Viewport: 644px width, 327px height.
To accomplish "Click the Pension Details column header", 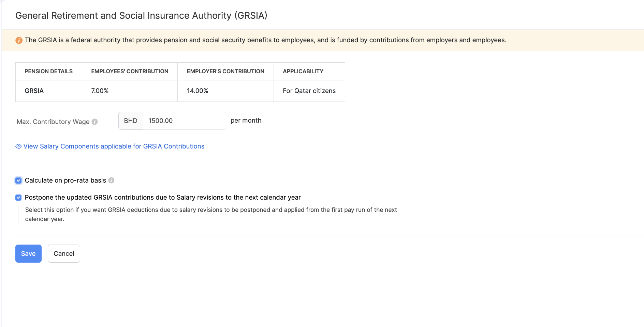I will (x=48, y=72).
